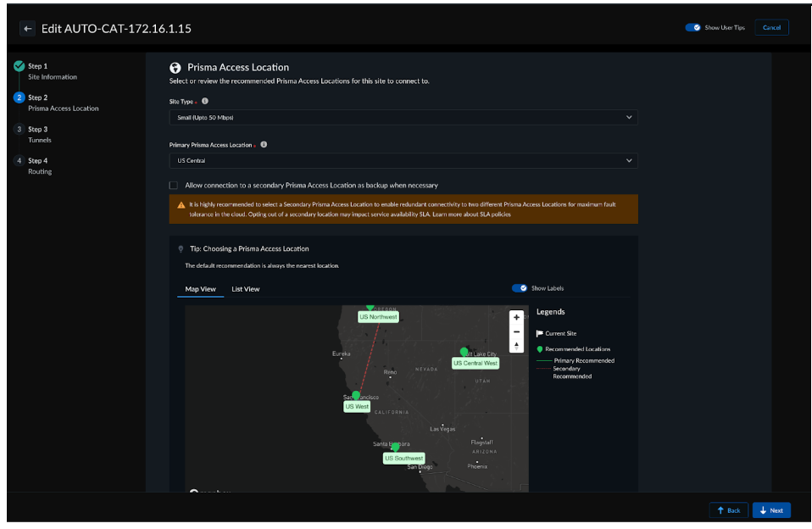The image size is (812, 529).
Task: Click the Step 4 number circle
Action: 19,160
